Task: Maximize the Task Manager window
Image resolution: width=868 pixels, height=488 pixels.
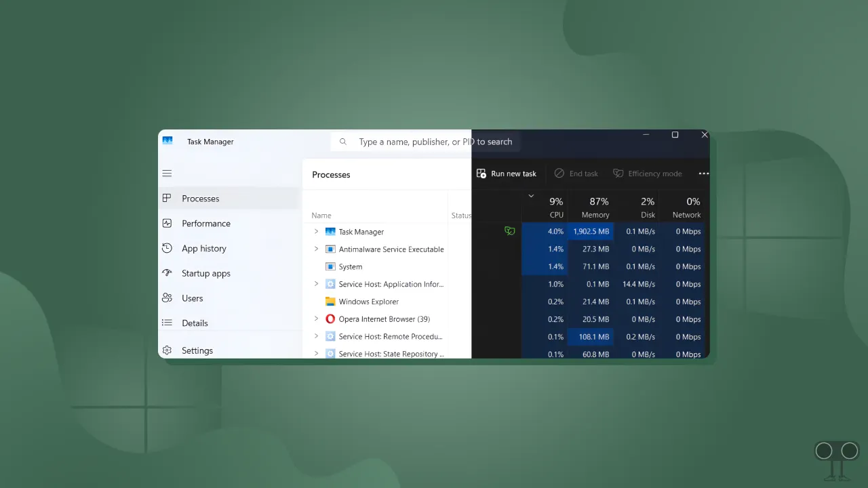Action: coord(675,135)
